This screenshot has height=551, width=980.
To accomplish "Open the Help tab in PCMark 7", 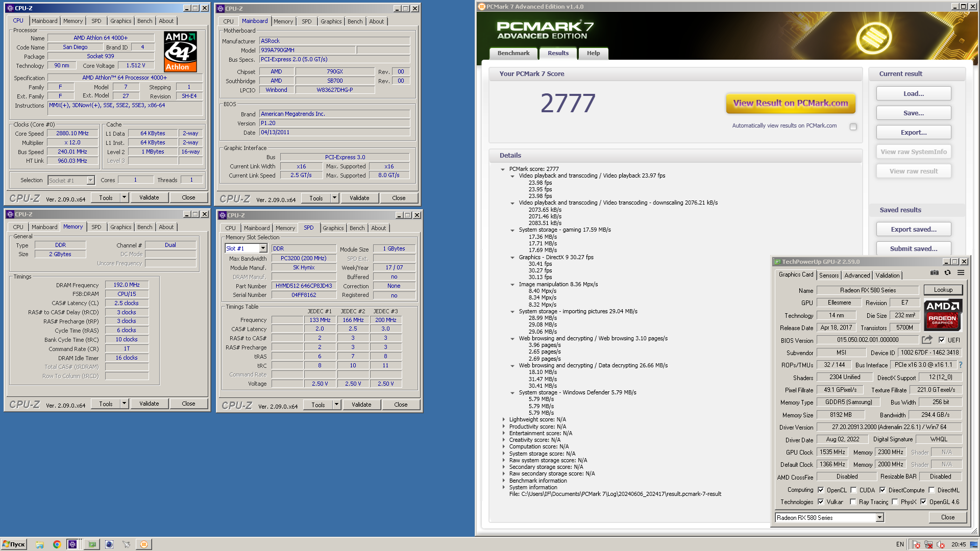I will pyautogui.click(x=593, y=53).
